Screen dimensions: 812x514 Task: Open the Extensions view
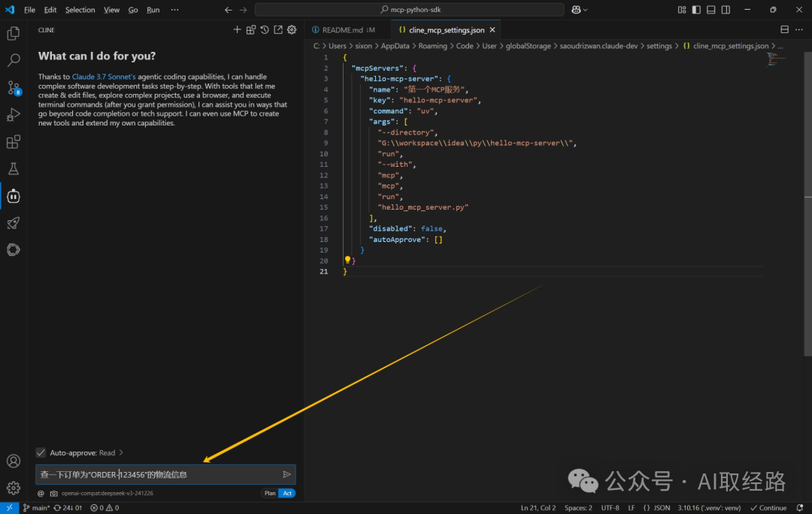coord(14,142)
